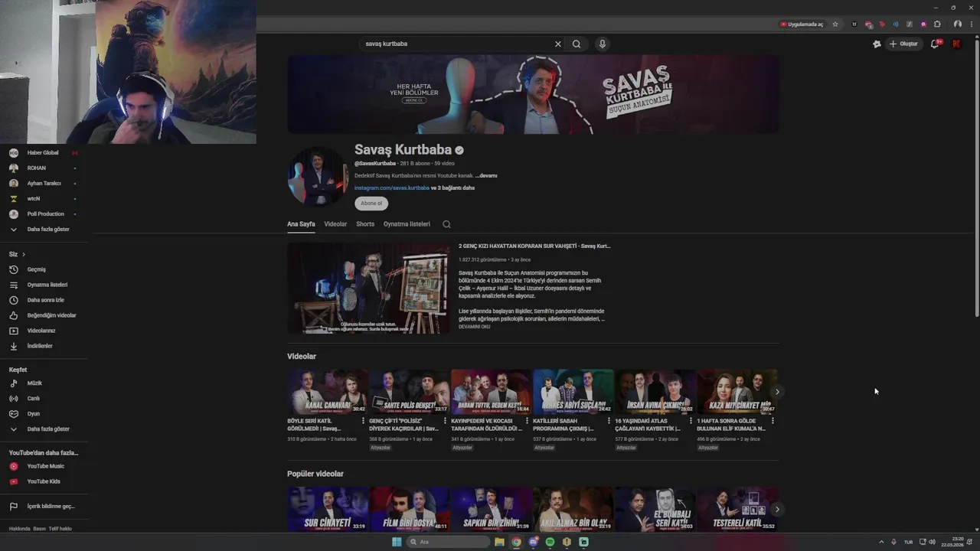Screen dimensions: 980x551
Task: Open the Shorts tab
Action: [365, 224]
